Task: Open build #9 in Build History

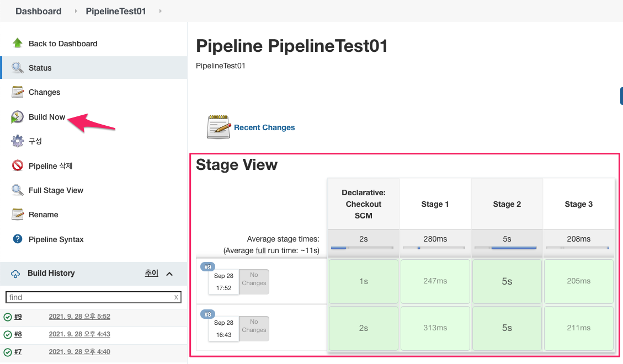Action: point(18,317)
